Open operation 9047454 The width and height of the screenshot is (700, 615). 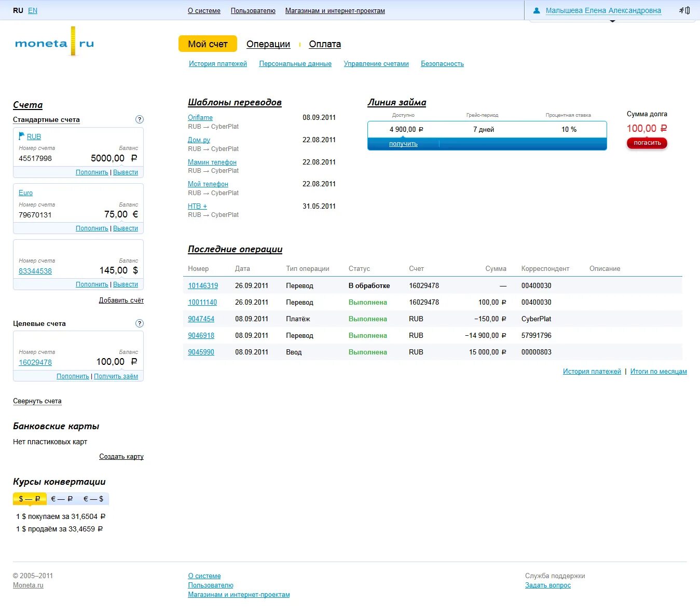coord(201,319)
